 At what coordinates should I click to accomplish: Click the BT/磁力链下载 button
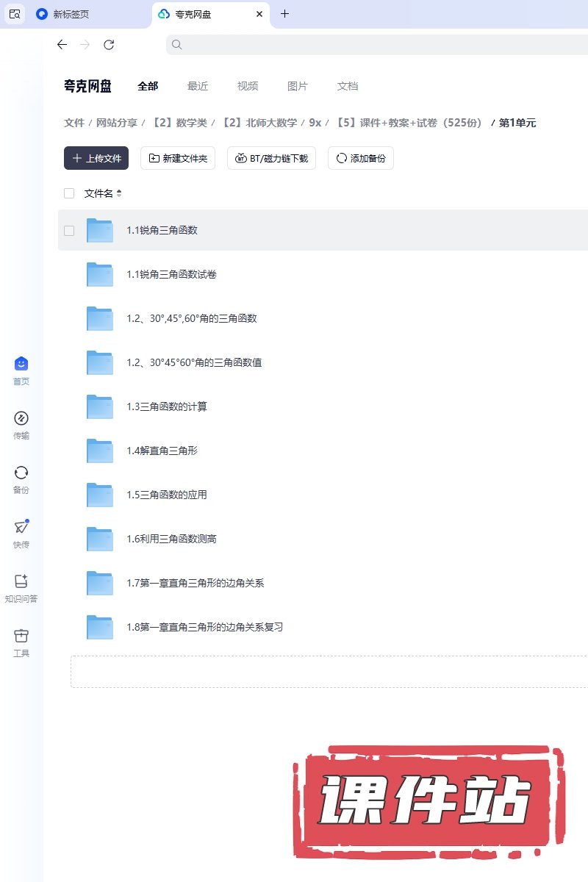point(271,158)
